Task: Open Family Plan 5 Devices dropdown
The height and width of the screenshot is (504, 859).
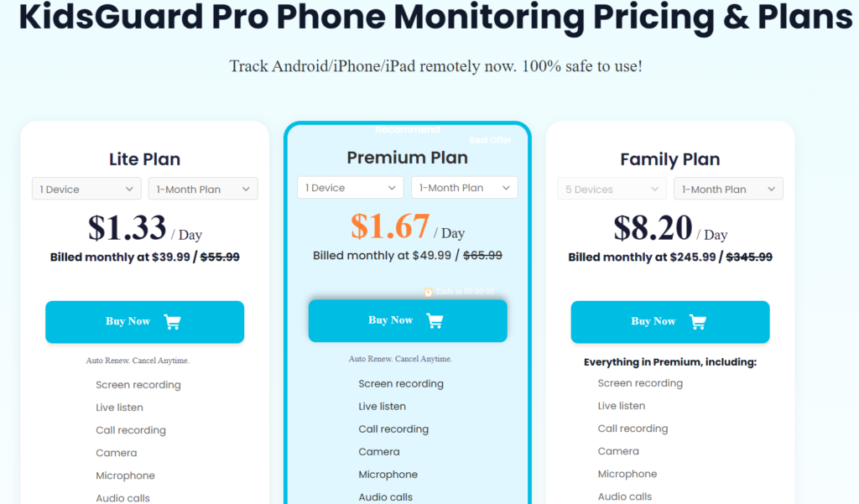Action: tap(612, 189)
